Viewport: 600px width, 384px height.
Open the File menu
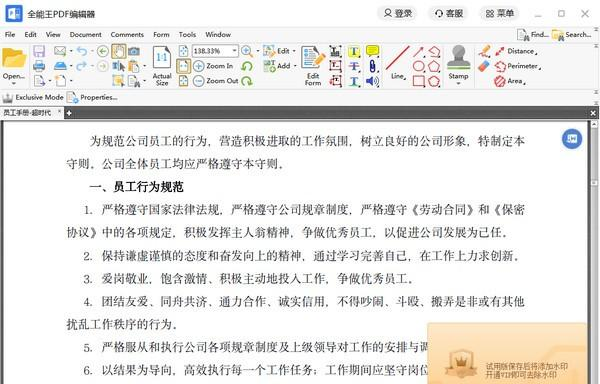tap(10, 34)
